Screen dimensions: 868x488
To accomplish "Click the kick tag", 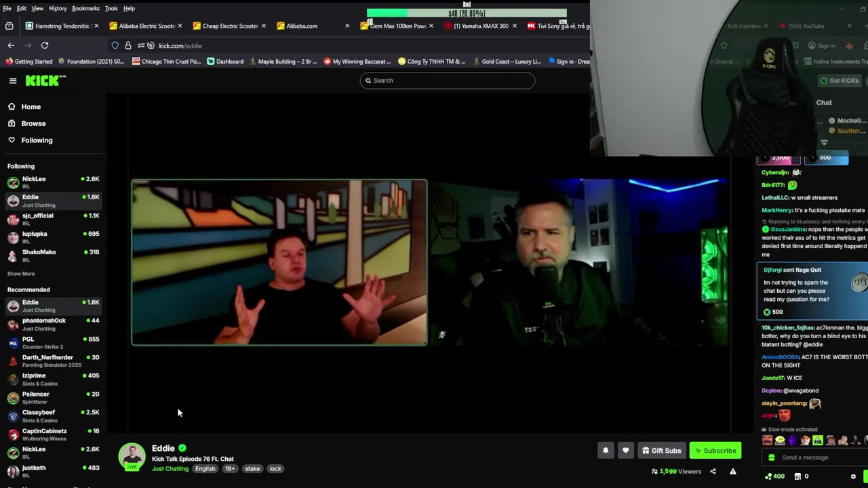I will pyautogui.click(x=275, y=469).
